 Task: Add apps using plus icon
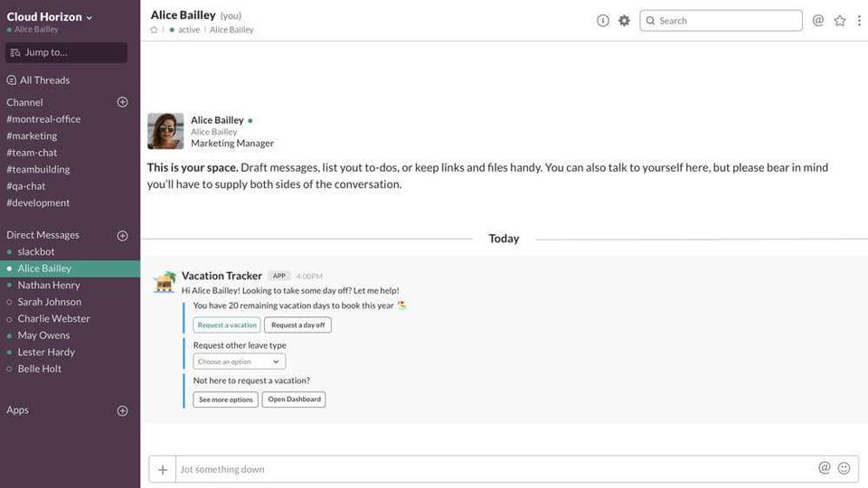pos(123,410)
